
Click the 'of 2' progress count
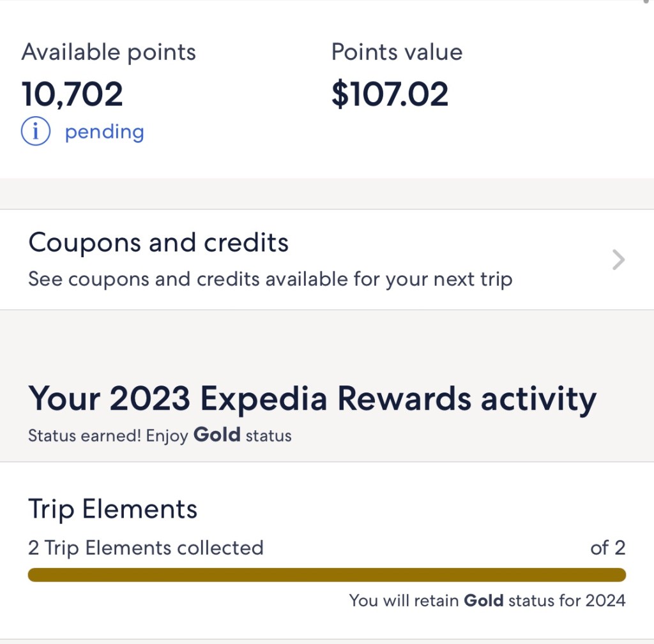(x=607, y=548)
